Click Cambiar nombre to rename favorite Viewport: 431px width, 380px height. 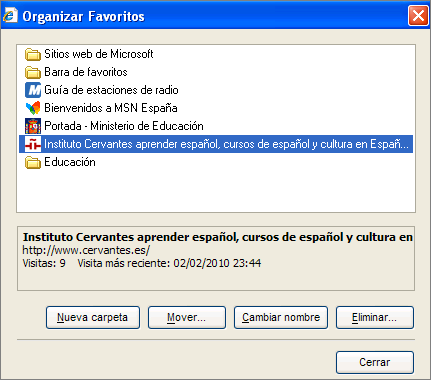click(281, 317)
